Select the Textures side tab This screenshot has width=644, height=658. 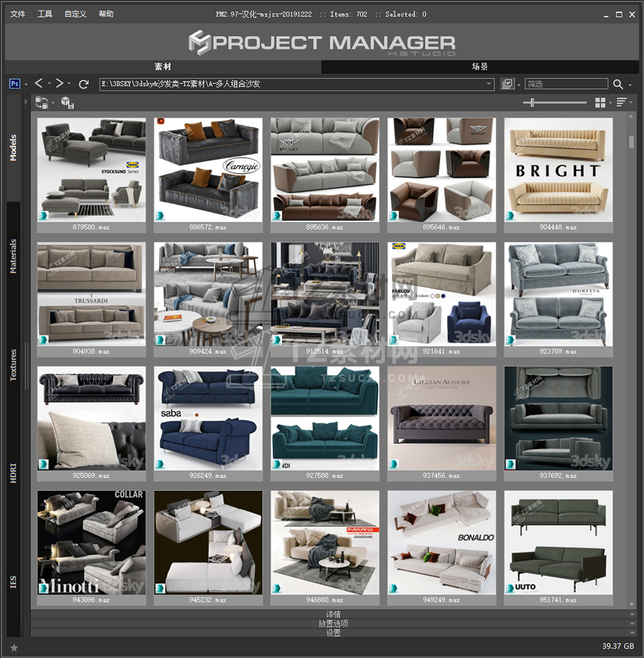14,365
